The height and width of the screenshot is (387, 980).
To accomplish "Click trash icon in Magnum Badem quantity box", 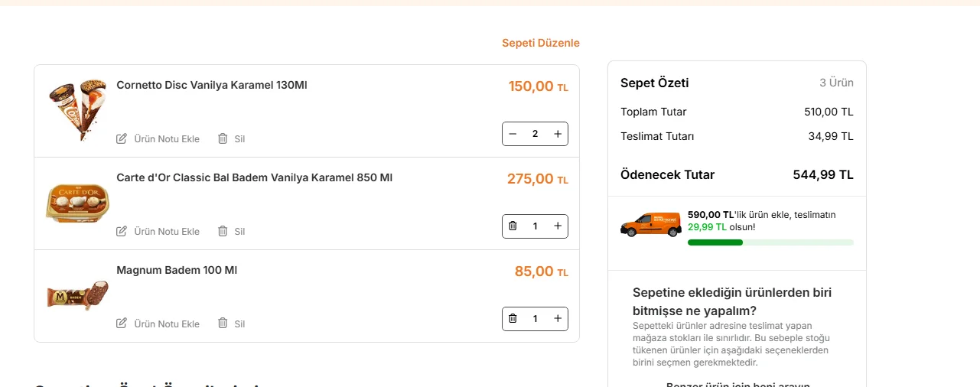I will point(513,319).
